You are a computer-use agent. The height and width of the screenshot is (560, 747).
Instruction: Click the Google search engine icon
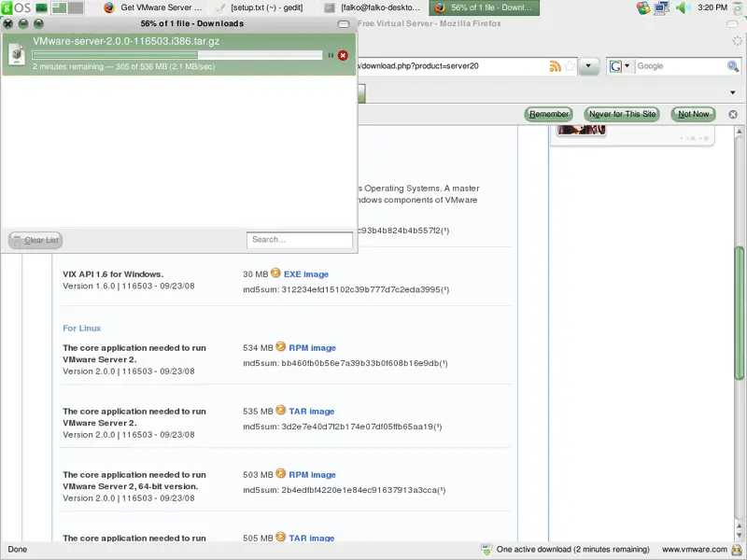pyautogui.click(x=615, y=66)
